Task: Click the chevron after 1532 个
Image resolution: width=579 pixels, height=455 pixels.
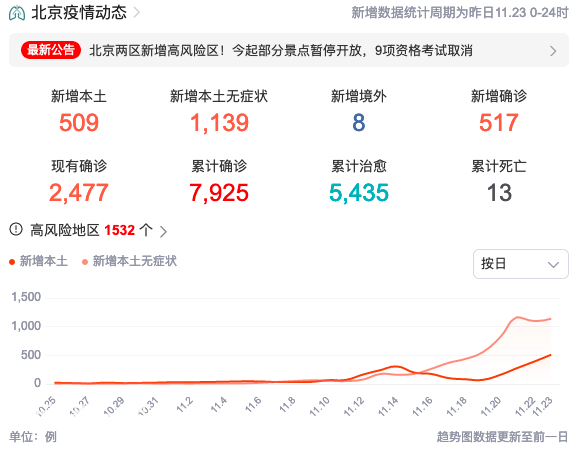Action: pos(163,231)
